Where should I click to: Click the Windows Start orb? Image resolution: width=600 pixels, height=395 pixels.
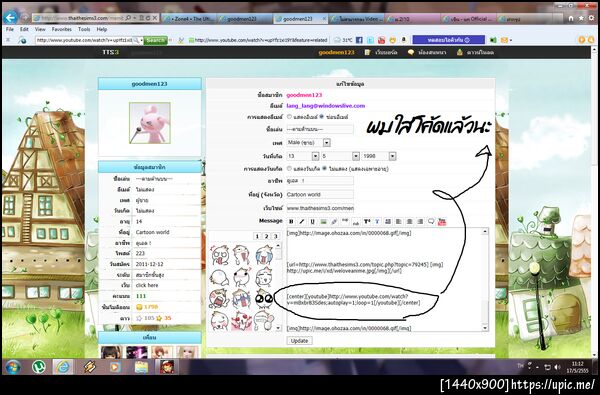(x=13, y=366)
